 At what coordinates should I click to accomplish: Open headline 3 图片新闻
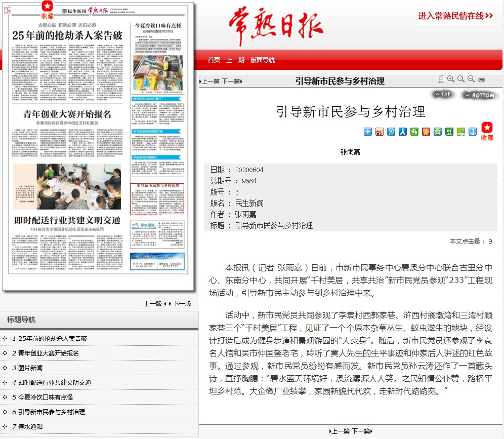pos(30,368)
